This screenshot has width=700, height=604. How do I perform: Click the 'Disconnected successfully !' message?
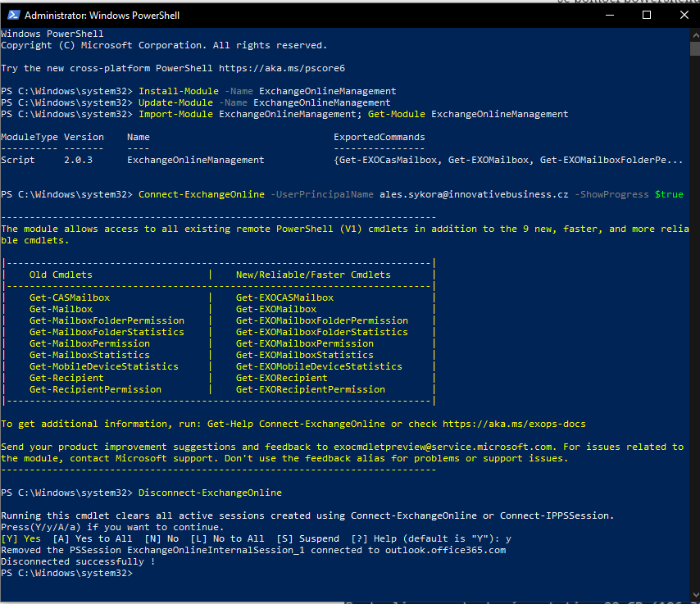78,561
